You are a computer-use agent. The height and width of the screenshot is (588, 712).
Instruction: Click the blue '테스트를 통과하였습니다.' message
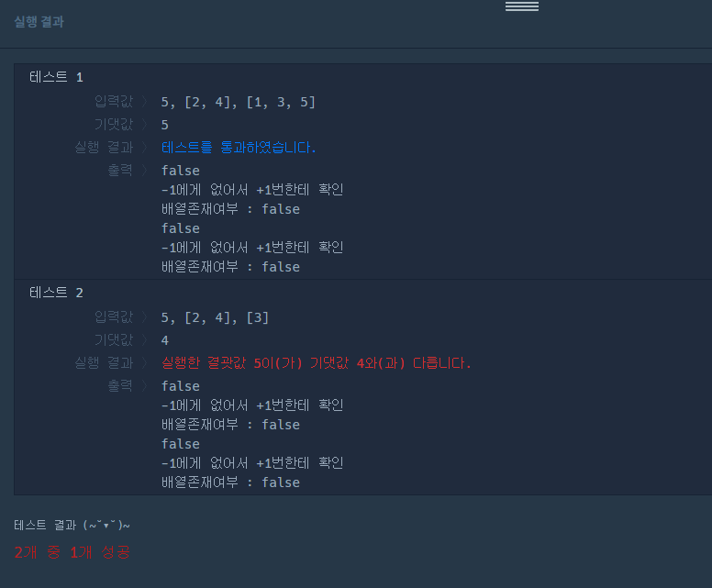[x=239, y=147]
